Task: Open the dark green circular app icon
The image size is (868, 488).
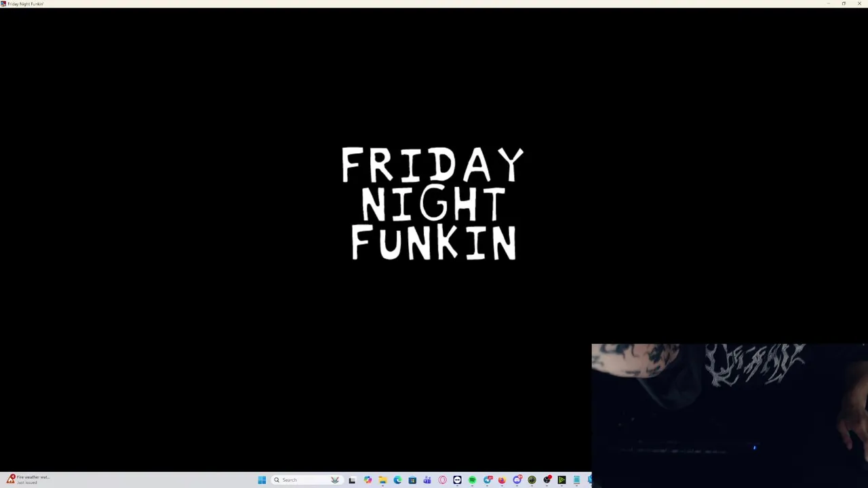Action: (x=532, y=480)
